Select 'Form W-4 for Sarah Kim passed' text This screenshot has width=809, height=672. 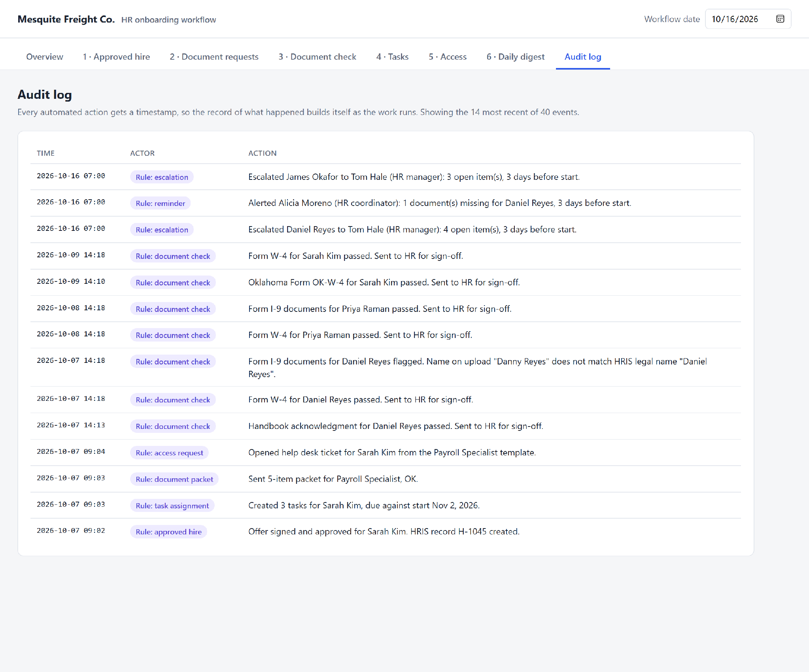[355, 256]
